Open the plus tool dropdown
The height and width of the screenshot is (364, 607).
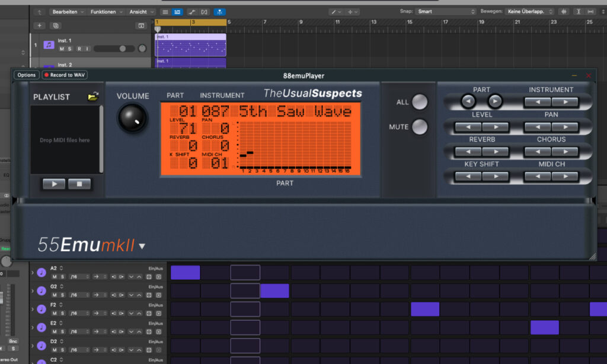tap(352, 12)
